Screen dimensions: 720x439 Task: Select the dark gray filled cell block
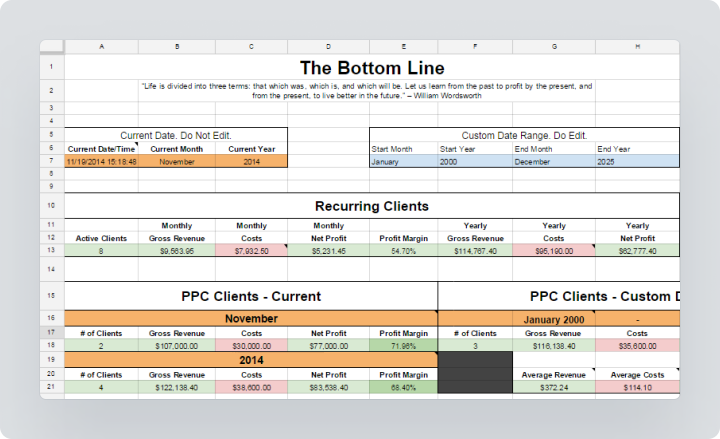click(475, 372)
